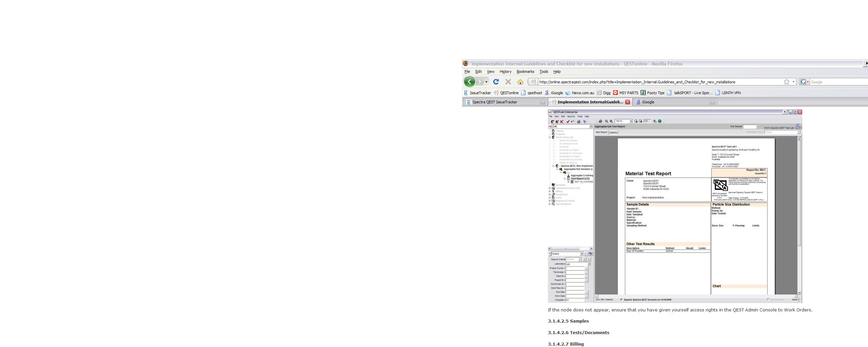
Task: Open the Footy Tips bookmark
Action: [x=655, y=93]
